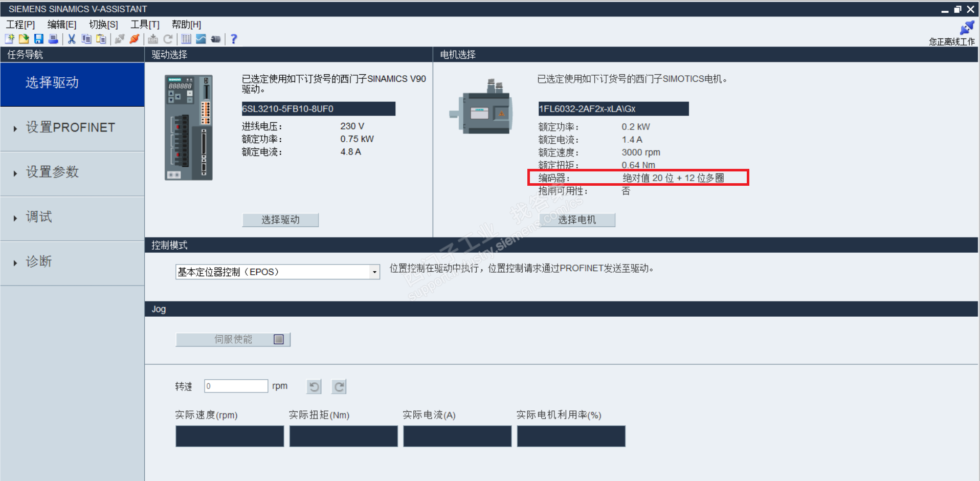The image size is (980, 481).
Task: Create a new project via toolbar icon
Action: coord(10,39)
